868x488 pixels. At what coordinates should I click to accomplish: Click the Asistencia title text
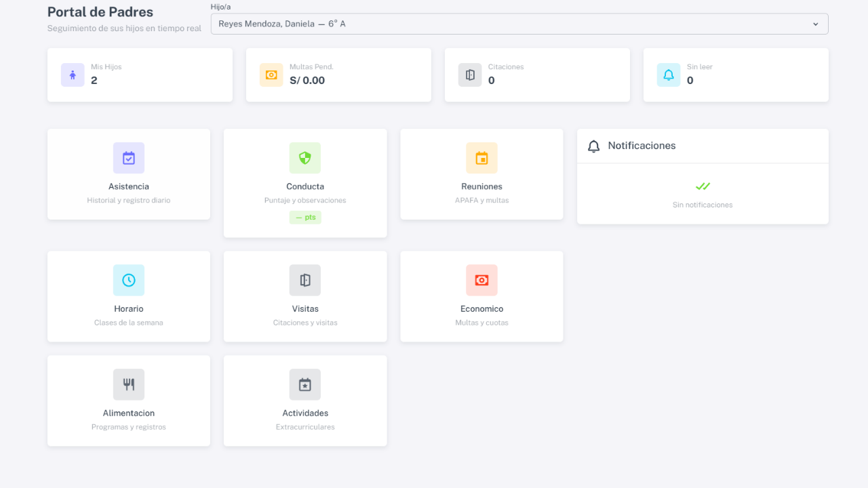pos(129,186)
